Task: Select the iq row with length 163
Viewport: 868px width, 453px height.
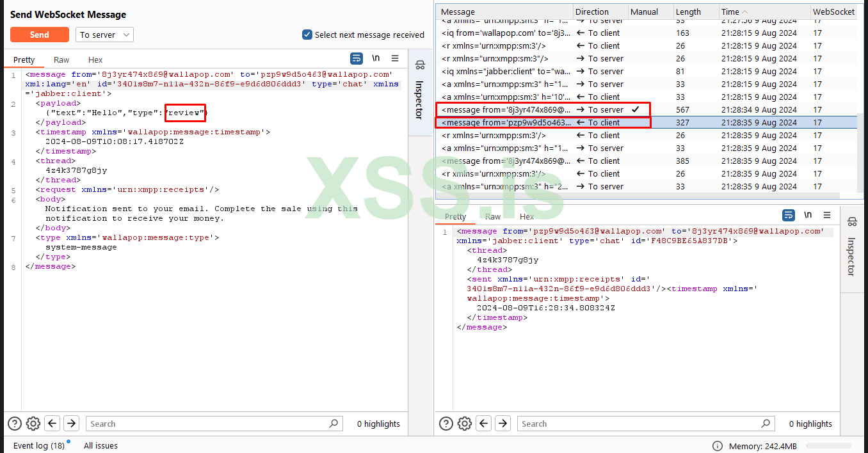Action: 647,33
